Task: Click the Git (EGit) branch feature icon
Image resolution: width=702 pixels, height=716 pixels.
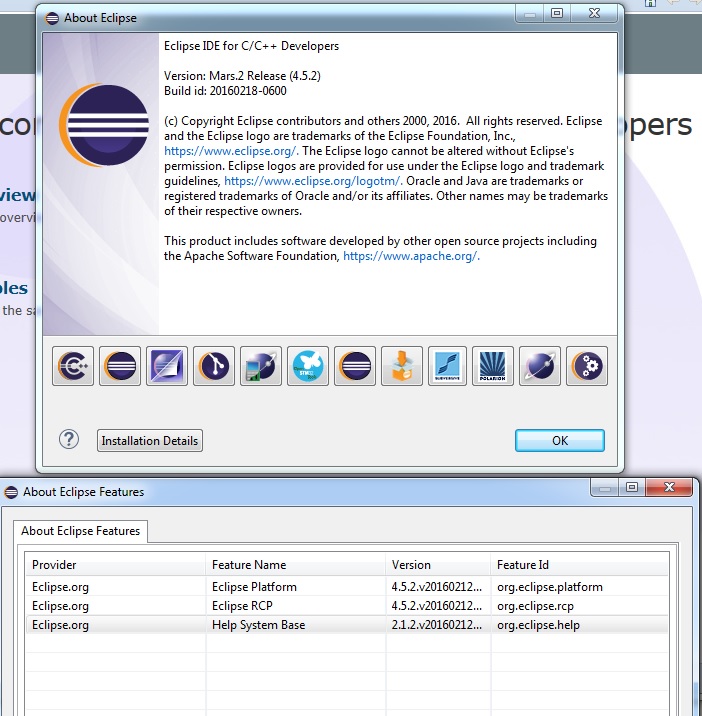Action: point(214,366)
